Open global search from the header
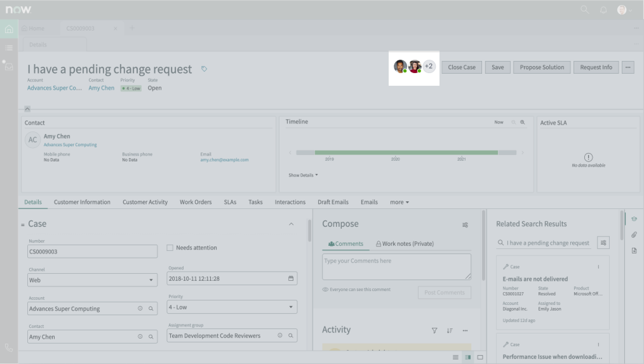This screenshot has height=364, width=644. (585, 10)
